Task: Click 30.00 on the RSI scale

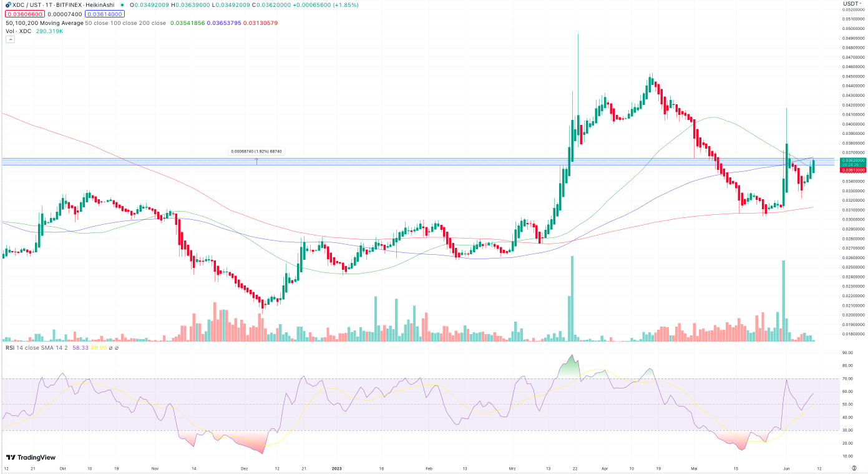Action: point(847,430)
